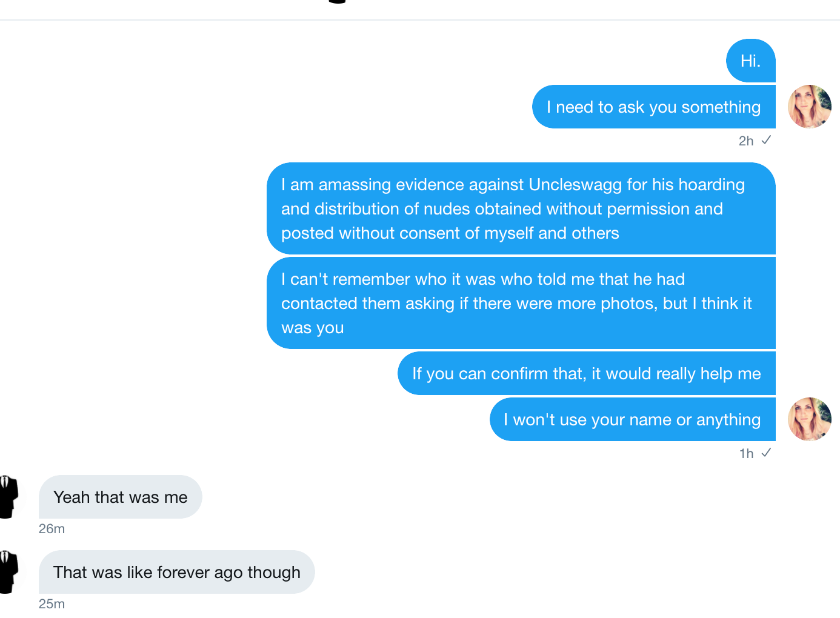Click the "That was like forever ago though" reply
The image size is (840, 618).
pyautogui.click(x=176, y=572)
